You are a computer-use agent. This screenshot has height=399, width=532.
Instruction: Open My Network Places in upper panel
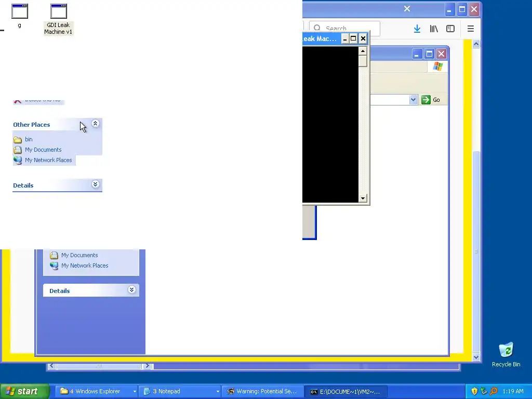pos(48,160)
